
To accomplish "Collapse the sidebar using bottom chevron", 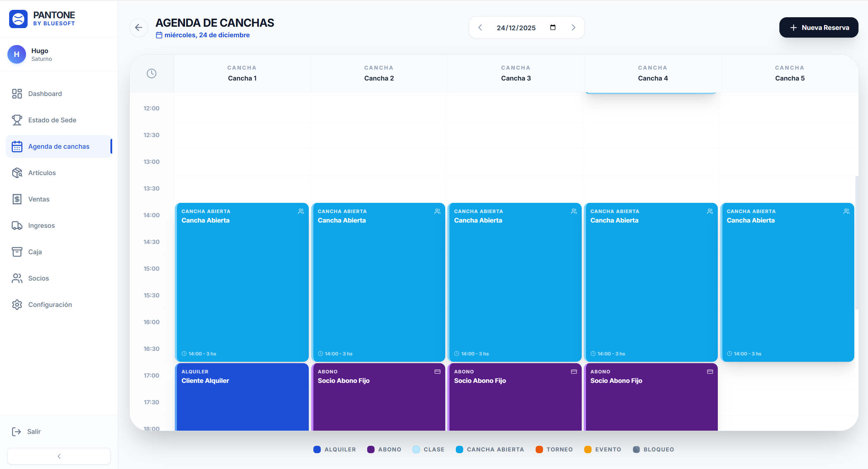I will coord(59,456).
